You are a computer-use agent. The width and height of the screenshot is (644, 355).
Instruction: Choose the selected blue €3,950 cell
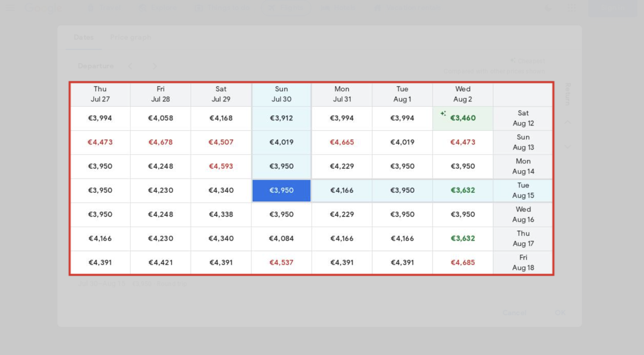point(281,191)
